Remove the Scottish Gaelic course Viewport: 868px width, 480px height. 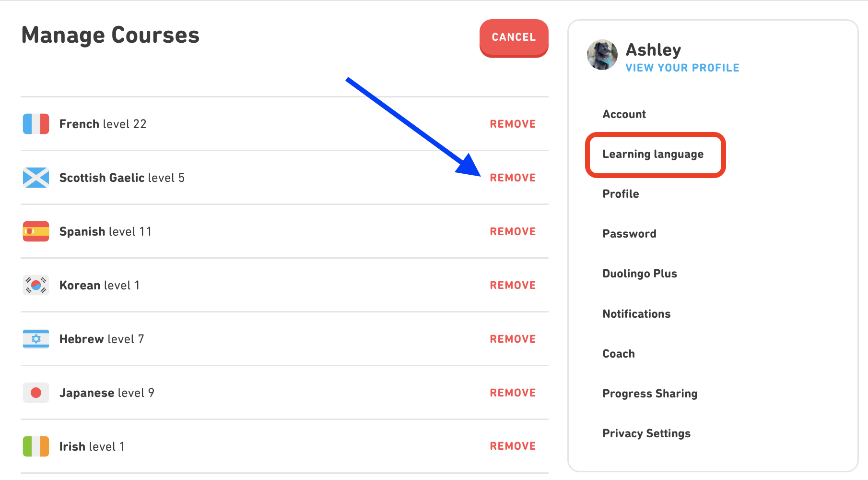click(512, 178)
